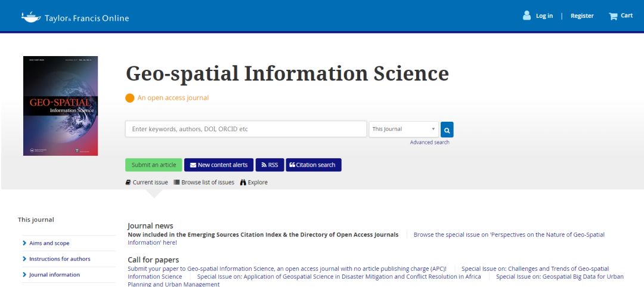The image size is (644, 287).
Task: Click the Geo-spatial Information Science cover thumbnail
Action: [60, 106]
